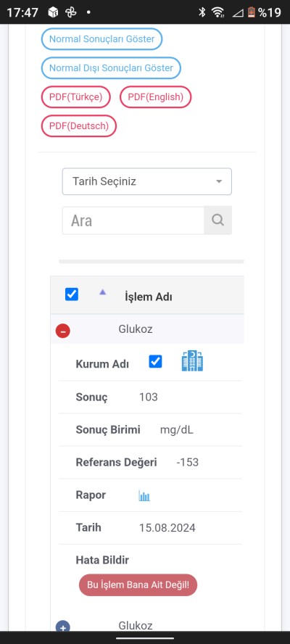Open the Rapor bar chart icon
This screenshot has width=290, height=644.
pyautogui.click(x=144, y=495)
